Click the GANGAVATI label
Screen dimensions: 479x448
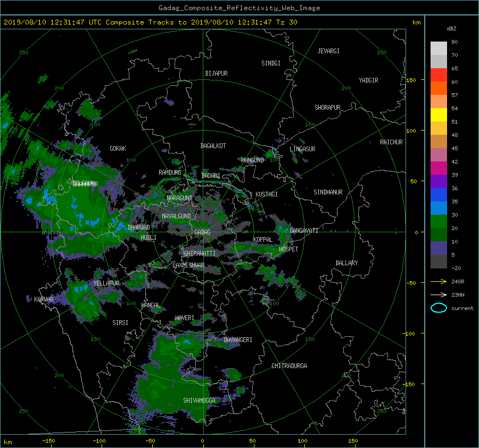[304, 231]
